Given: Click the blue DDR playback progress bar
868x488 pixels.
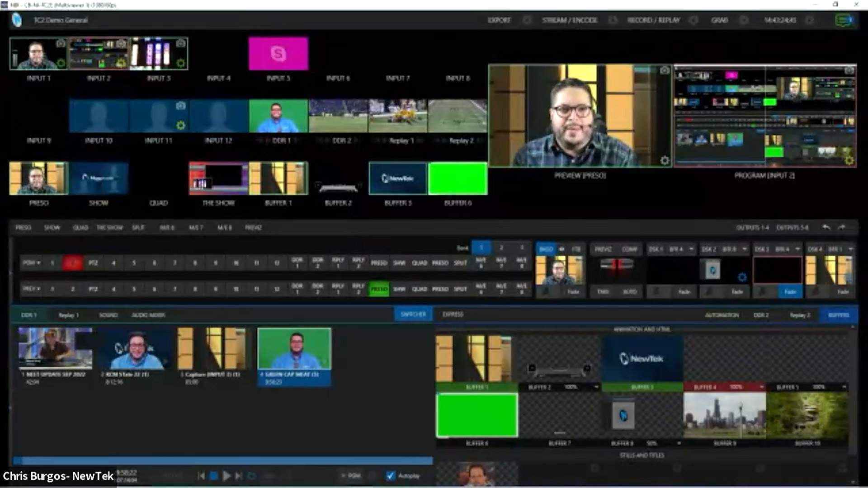Looking at the screenshot, I should tap(222, 460).
